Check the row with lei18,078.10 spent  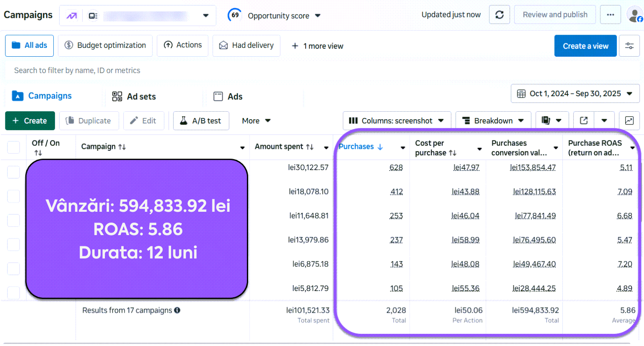[13, 196]
